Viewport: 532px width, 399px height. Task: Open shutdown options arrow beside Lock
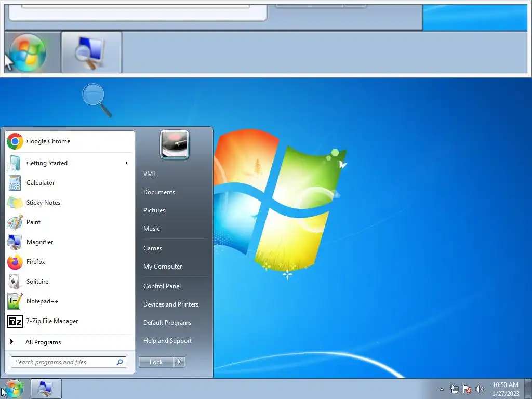click(179, 362)
